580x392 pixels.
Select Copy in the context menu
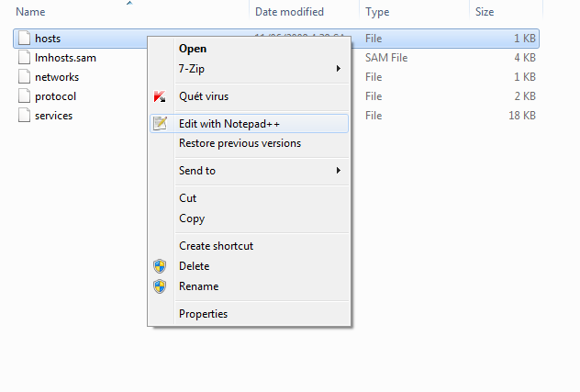click(x=192, y=218)
